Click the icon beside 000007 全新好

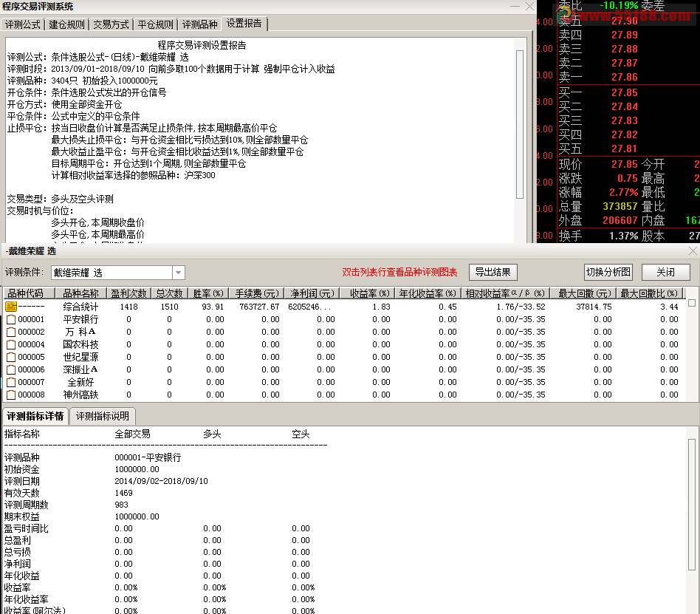(11, 382)
